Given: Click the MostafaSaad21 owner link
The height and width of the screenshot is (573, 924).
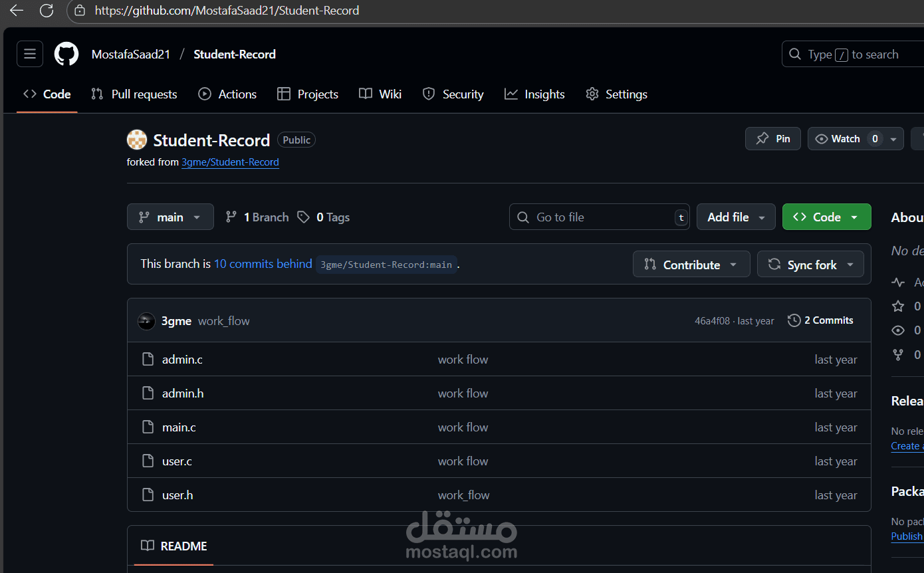Looking at the screenshot, I should (131, 55).
